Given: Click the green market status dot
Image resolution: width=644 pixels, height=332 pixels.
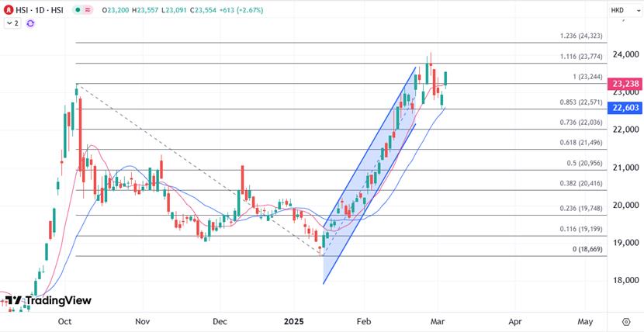Looking at the screenshot, I should coord(79,10).
